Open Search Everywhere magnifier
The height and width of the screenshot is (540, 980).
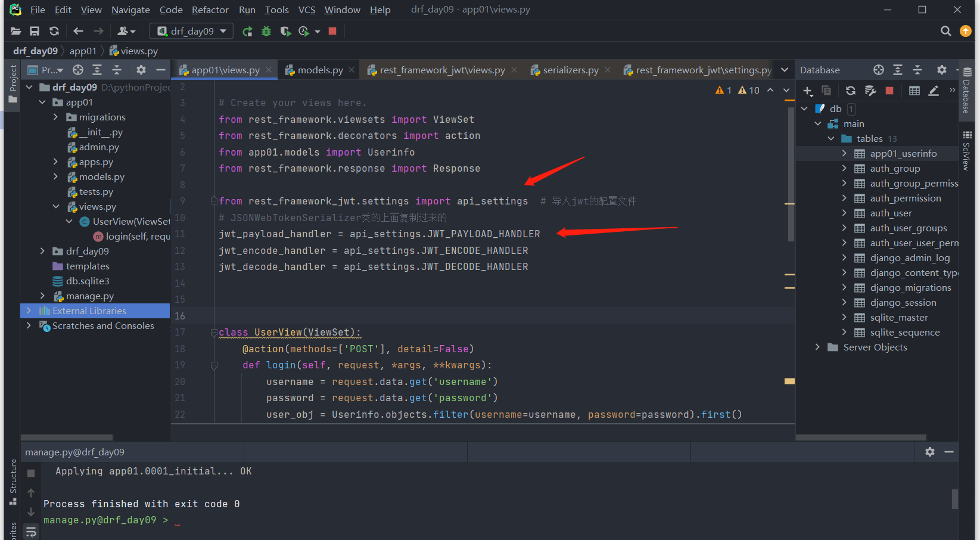[945, 31]
